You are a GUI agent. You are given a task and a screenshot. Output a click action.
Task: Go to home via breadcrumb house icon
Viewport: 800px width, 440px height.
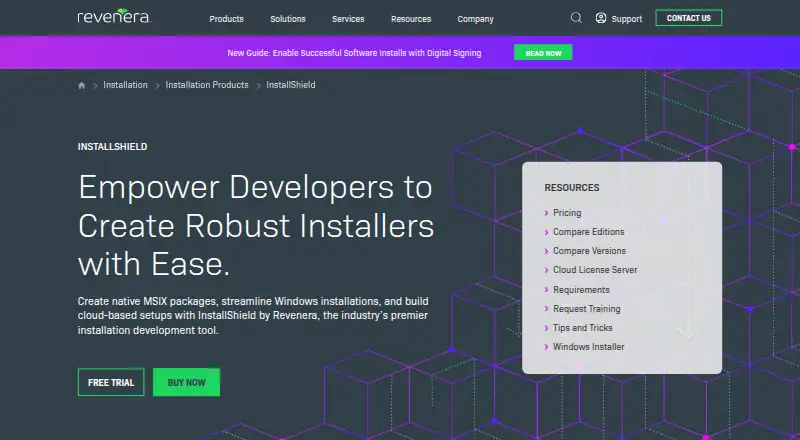tap(82, 85)
